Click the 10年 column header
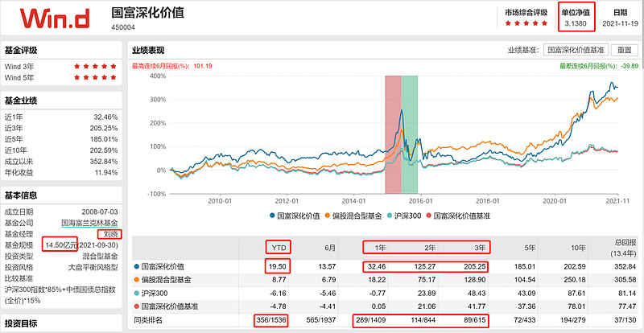This screenshot has width=644, height=333. click(578, 248)
